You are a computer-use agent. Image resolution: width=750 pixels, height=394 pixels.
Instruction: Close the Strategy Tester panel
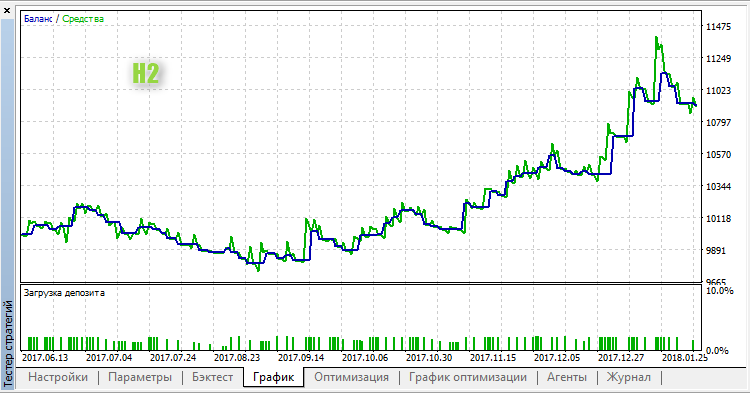click(x=7, y=11)
